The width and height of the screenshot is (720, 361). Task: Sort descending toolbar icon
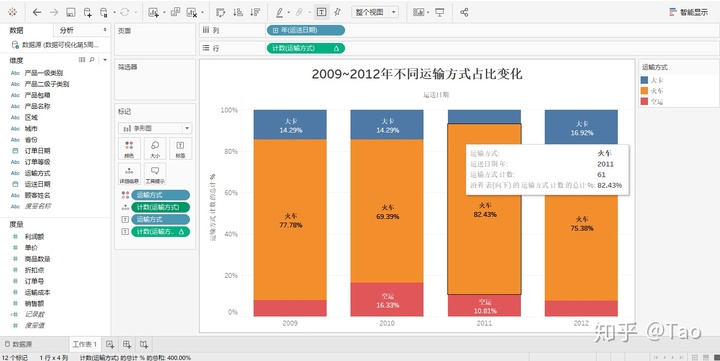(x=255, y=12)
